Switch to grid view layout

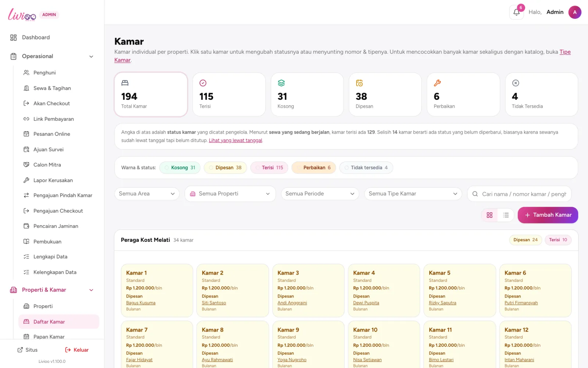[490, 215]
